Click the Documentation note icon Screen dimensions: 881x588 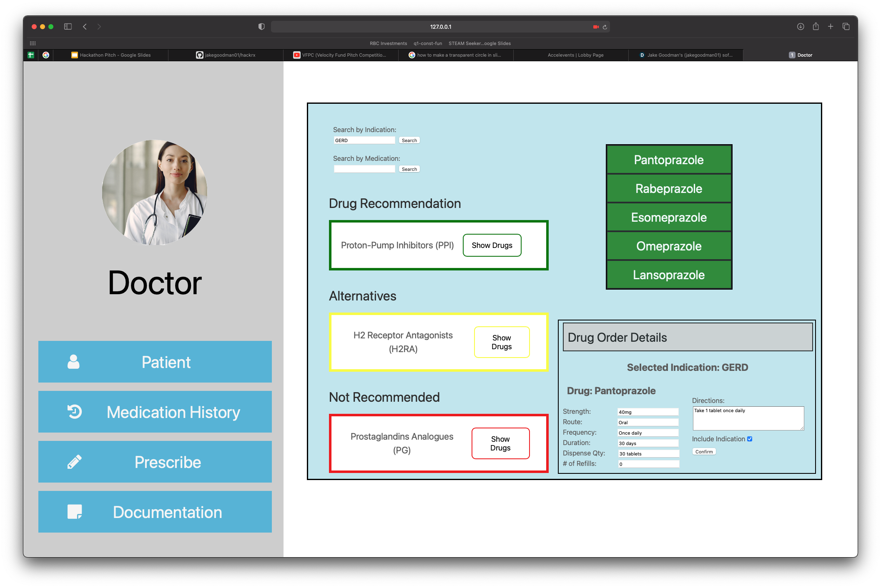pyautogui.click(x=75, y=512)
